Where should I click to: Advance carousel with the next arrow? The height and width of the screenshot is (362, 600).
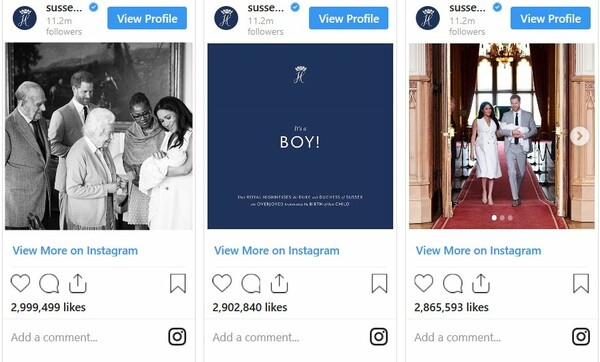pos(580,136)
